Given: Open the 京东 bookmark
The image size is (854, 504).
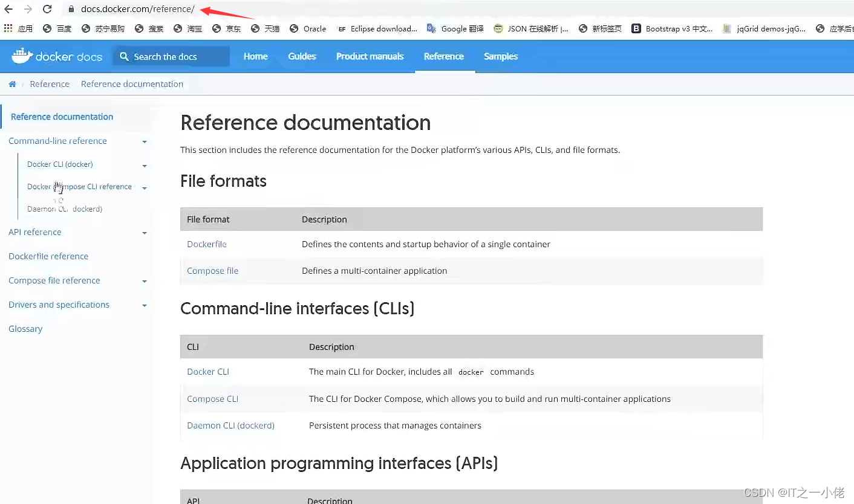Looking at the screenshot, I should (226, 28).
